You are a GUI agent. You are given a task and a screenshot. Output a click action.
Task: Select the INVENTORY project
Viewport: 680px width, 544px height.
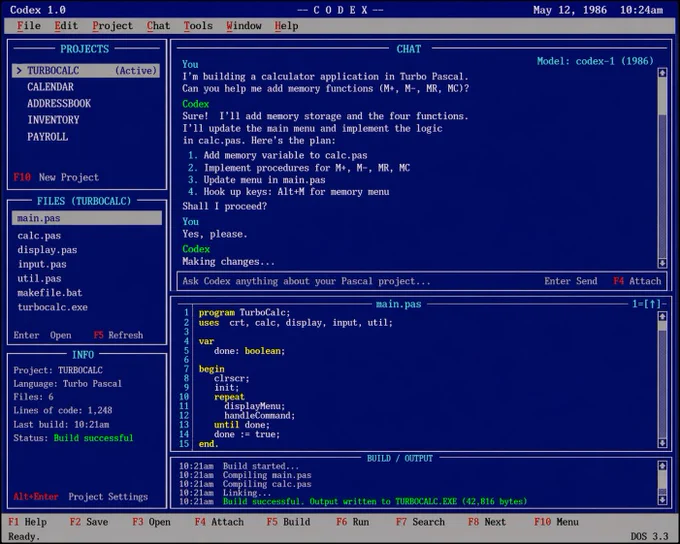coord(53,120)
